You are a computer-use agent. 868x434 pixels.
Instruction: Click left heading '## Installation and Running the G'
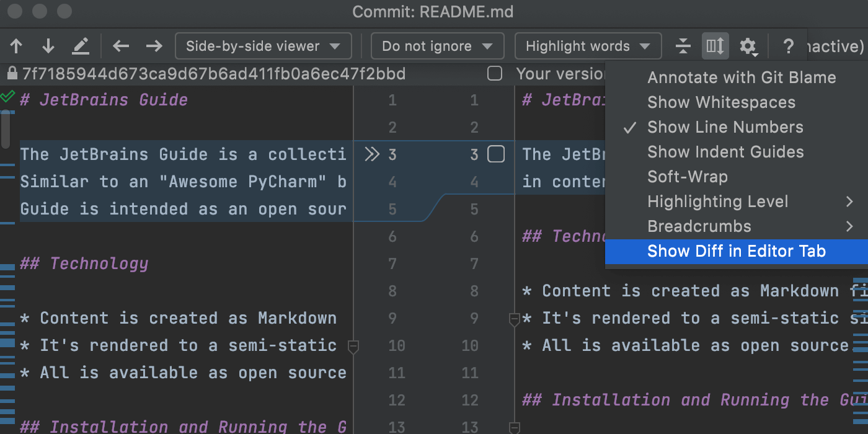click(x=184, y=427)
